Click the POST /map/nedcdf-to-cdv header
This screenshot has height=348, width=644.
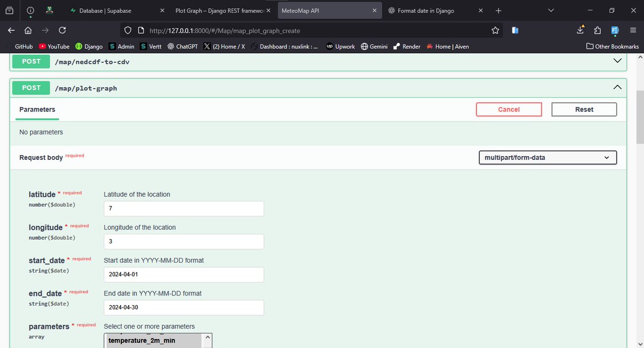click(318, 62)
